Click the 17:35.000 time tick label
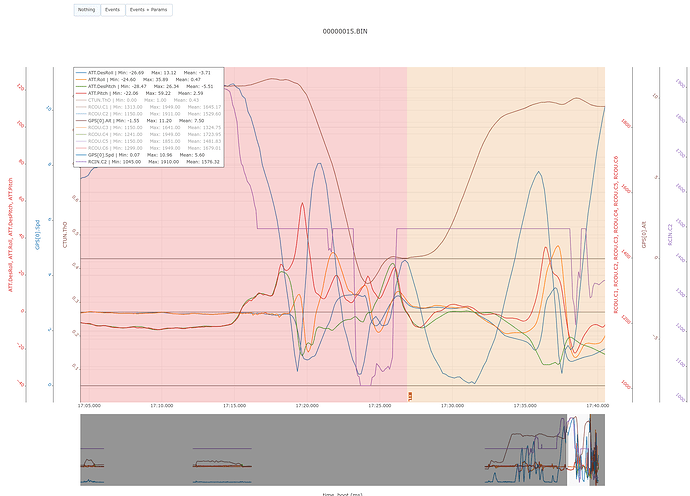 pyautogui.click(x=525, y=406)
